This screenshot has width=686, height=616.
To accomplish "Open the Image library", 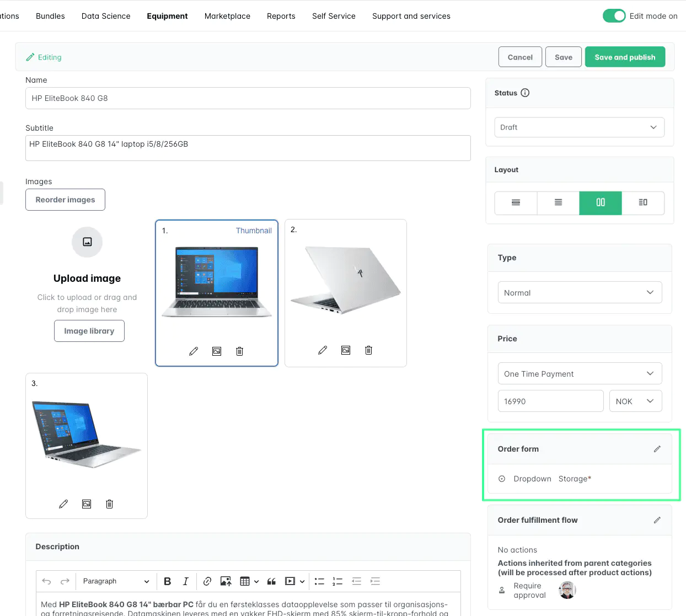I will [89, 331].
